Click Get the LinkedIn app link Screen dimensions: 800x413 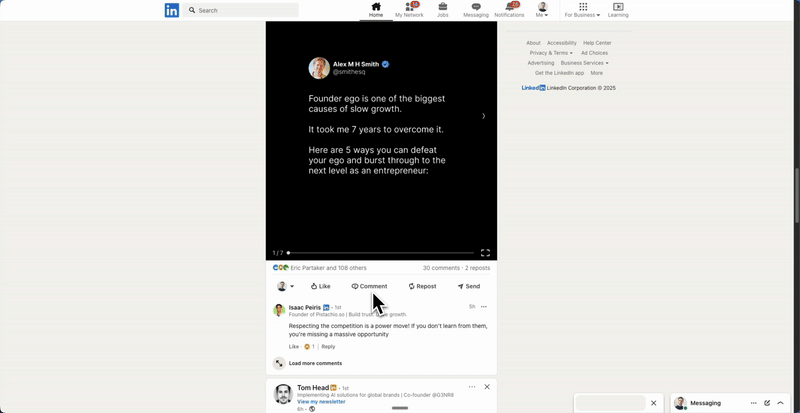[559, 74]
